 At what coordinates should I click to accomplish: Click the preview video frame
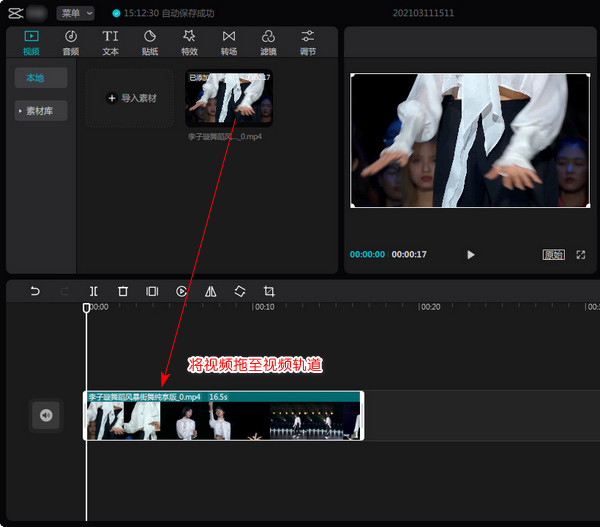[x=470, y=140]
